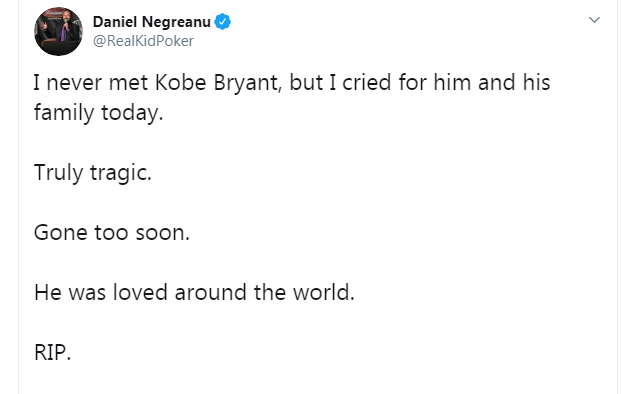Click the word 'Bryant' in the tweet
Image resolution: width=621 pixels, height=394 pixels.
pyautogui.click(x=248, y=84)
